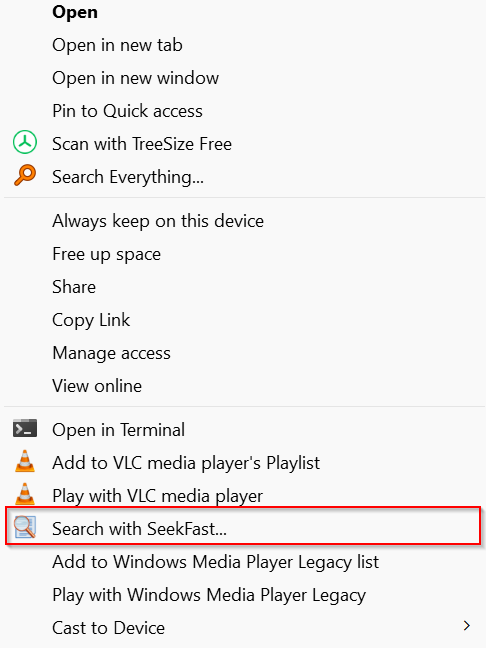The image size is (486, 648).
Task: Click the Search Everything magnifier icon
Action: [25, 175]
